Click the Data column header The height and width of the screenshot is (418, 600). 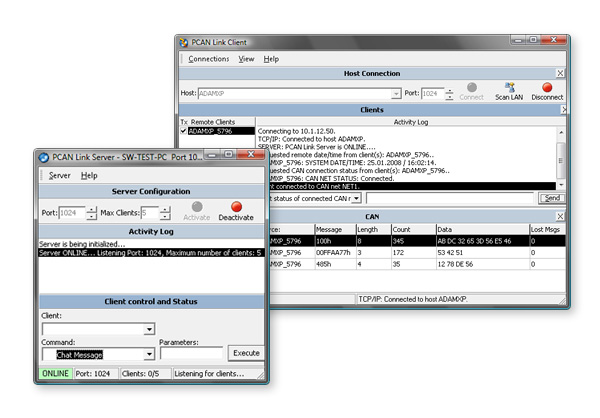[x=483, y=229]
